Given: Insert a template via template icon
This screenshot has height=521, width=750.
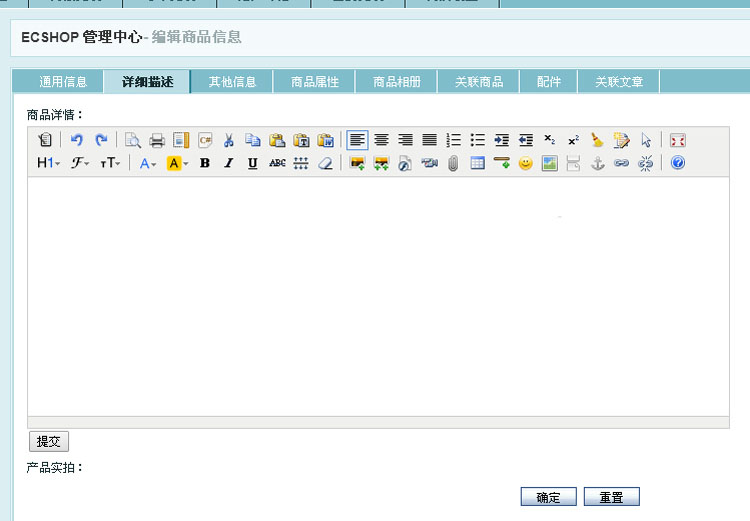Looking at the screenshot, I should [181, 140].
